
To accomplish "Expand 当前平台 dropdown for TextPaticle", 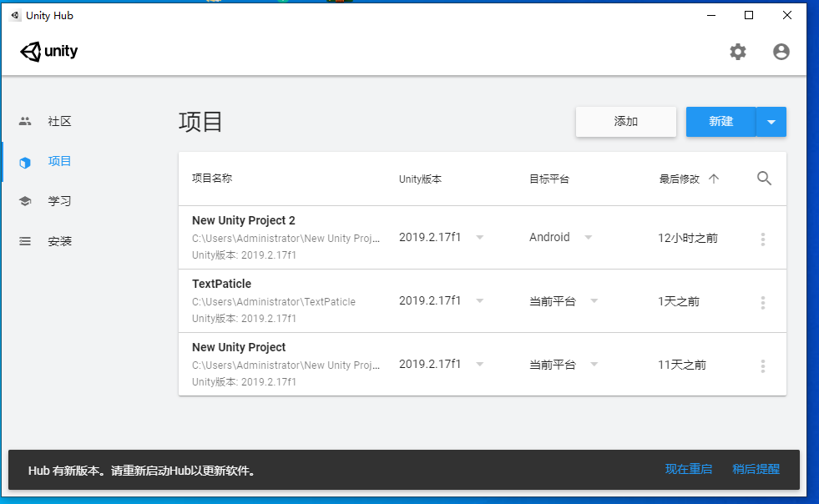I will coord(594,301).
